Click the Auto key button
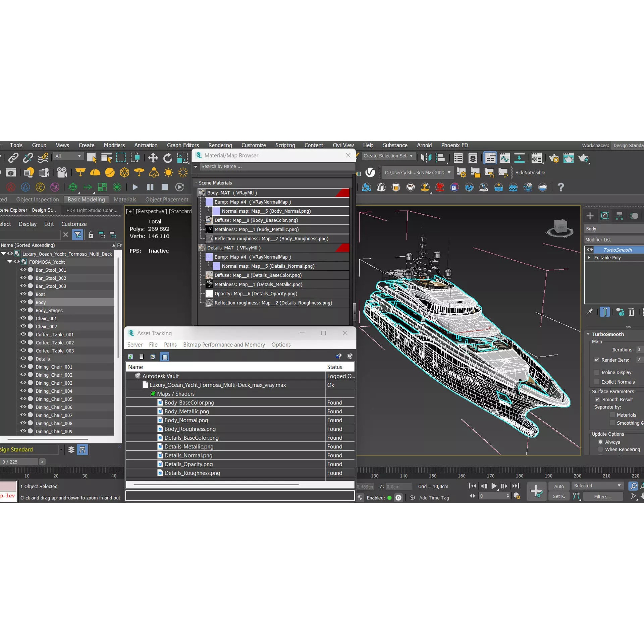Viewport: 644px width, 644px height. (x=558, y=486)
